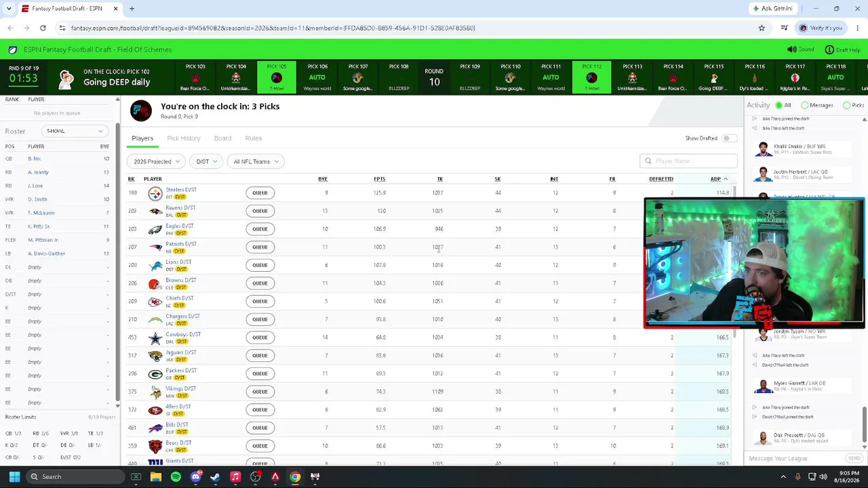Screen dimensions: 868x488
Task: Switch to the Pick History tab
Action: tap(184, 138)
